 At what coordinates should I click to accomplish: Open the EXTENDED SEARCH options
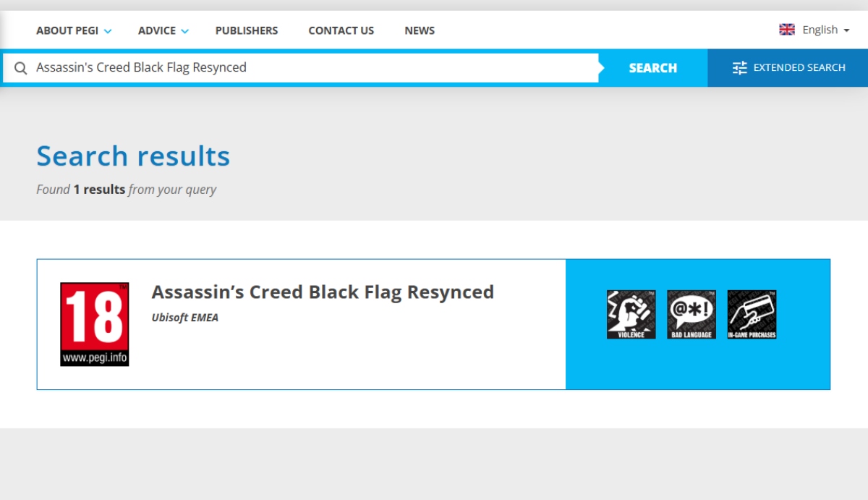coord(799,68)
